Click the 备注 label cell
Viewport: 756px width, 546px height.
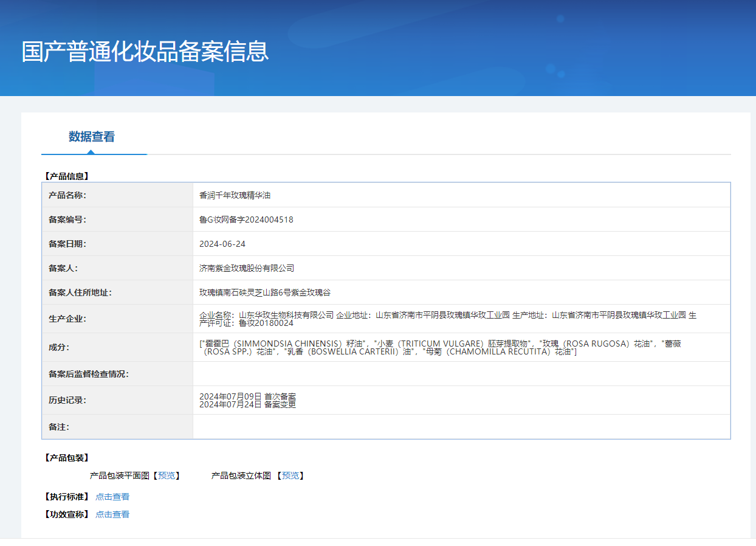[x=59, y=427]
